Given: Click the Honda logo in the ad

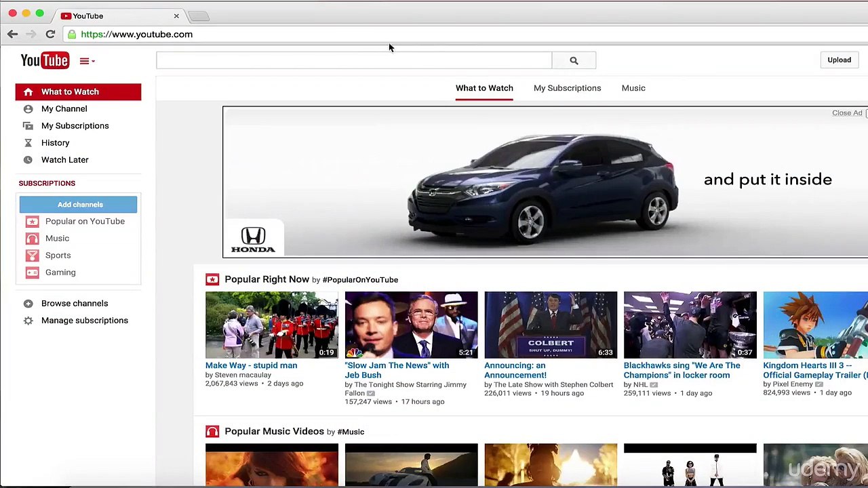Looking at the screenshot, I should [253, 239].
